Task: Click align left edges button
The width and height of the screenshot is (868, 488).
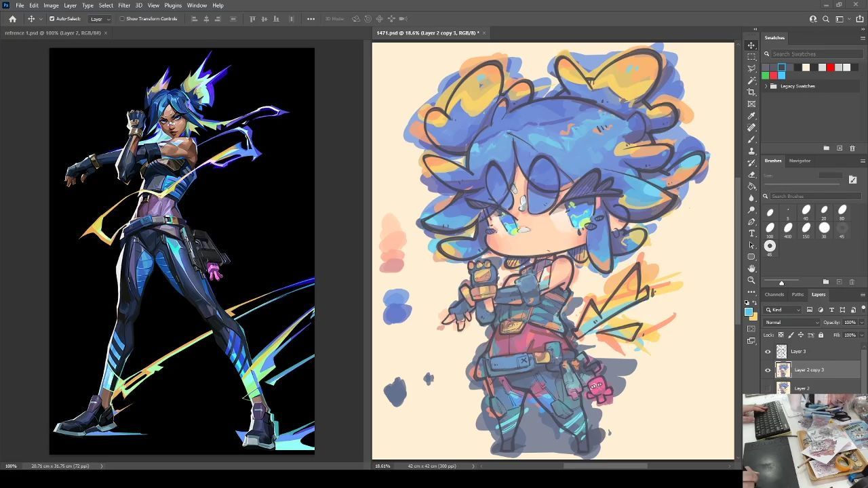Action: click(x=195, y=19)
